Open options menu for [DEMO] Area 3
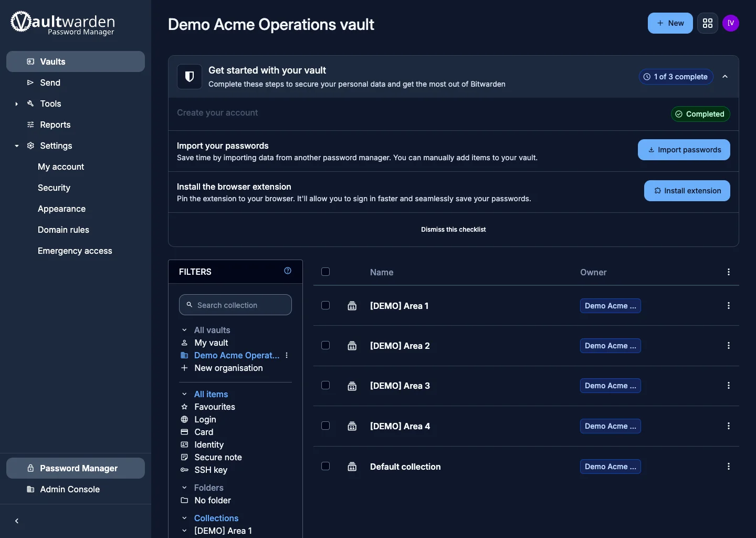The height and width of the screenshot is (538, 756). pyautogui.click(x=729, y=386)
